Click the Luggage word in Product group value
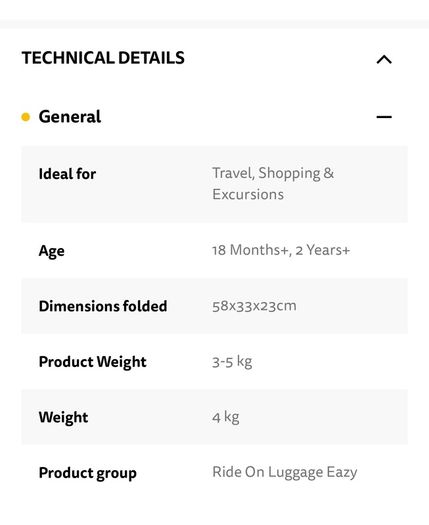 pos(295,472)
